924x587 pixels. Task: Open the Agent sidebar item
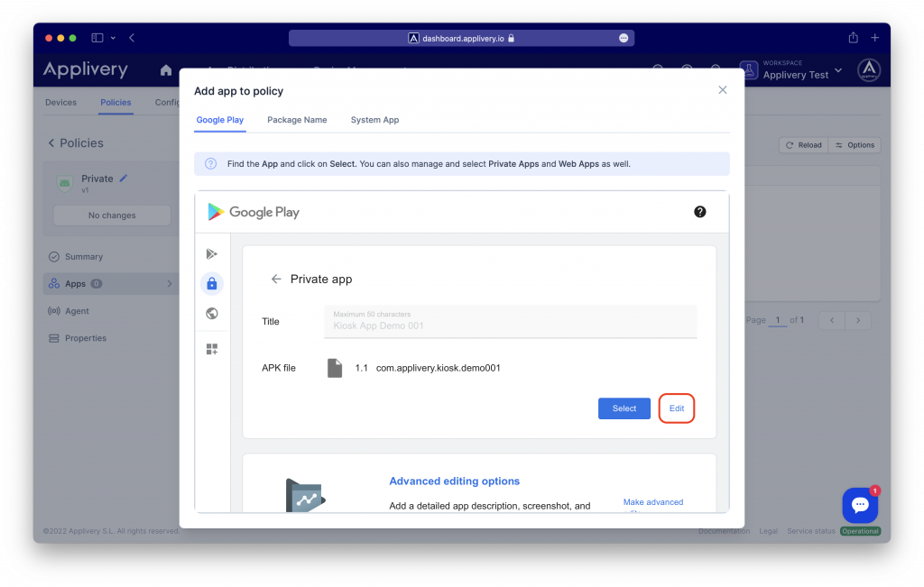pos(77,311)
